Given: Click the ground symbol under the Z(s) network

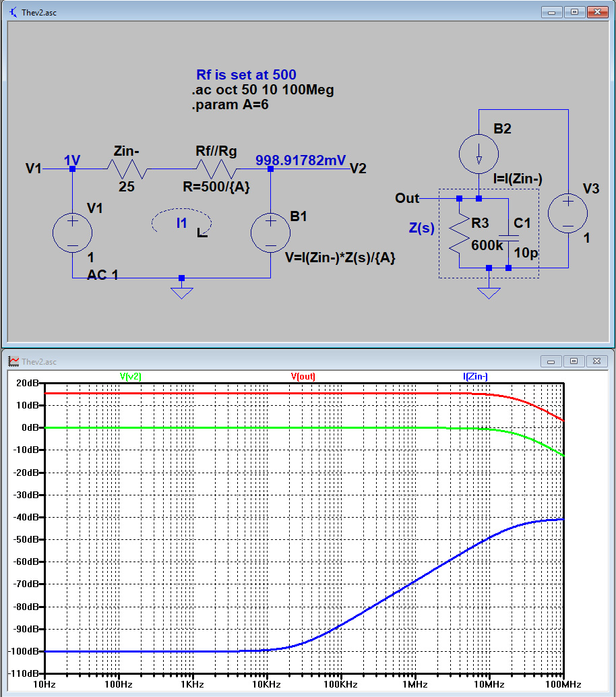Looking at the screenshot, I should tap(489, 293).
